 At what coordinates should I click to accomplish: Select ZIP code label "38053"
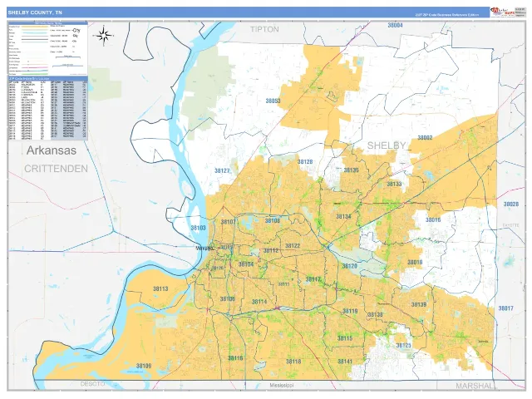[273, 101]
